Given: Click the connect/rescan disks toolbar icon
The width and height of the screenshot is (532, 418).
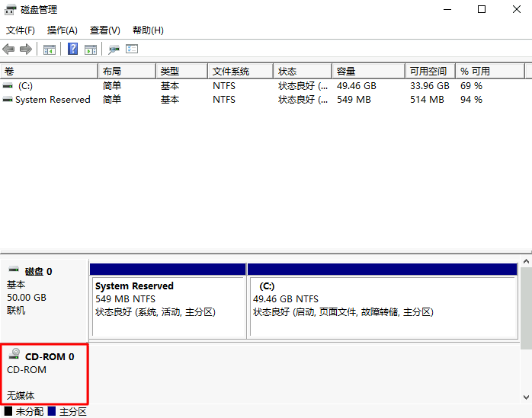Looking at the screenshot, I should tap(114, 49).
